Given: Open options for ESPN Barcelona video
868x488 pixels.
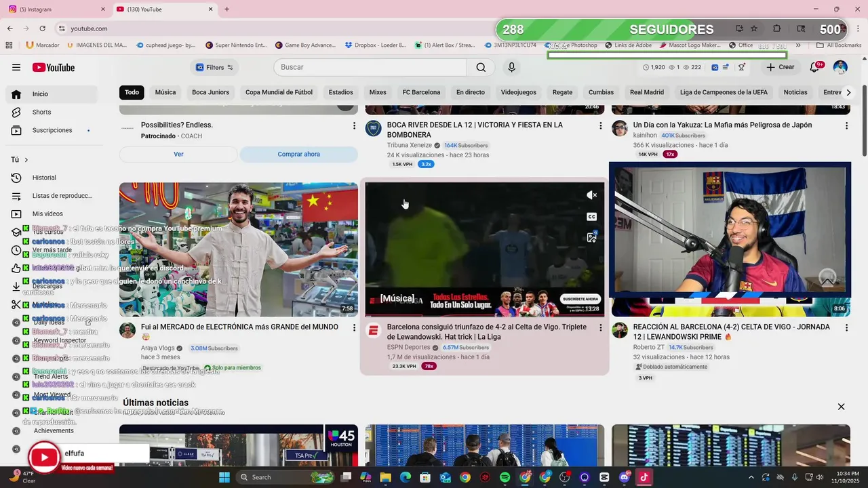Looking at the screenshot, I should [x=600, y=327].
